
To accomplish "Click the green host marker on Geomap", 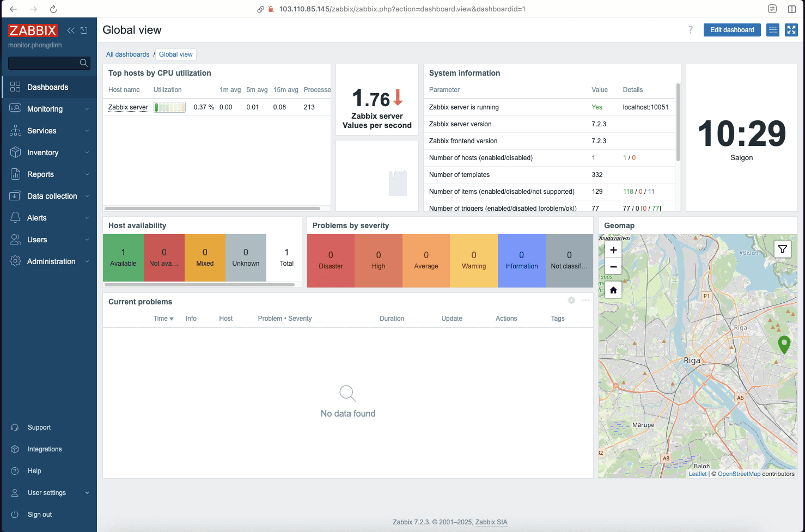I will [784, 345].
